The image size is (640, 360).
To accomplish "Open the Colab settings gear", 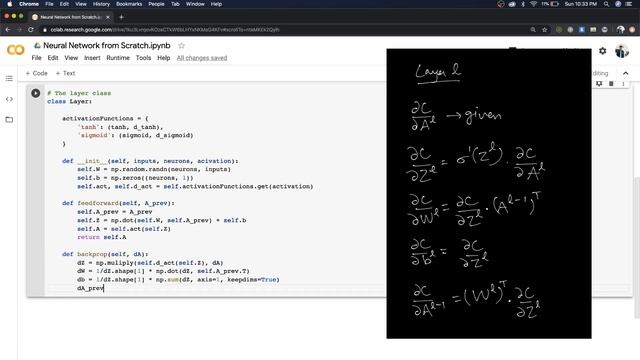I will click(x=602, y=51).
